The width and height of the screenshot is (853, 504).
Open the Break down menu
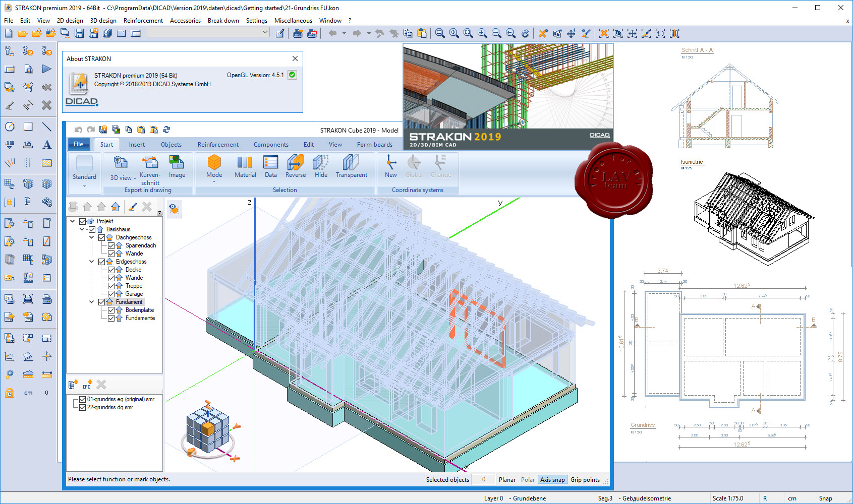(x=223, y=21)
